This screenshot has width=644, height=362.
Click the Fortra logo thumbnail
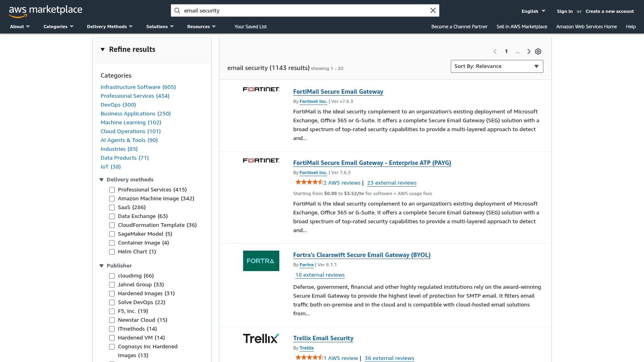(261, 261)
